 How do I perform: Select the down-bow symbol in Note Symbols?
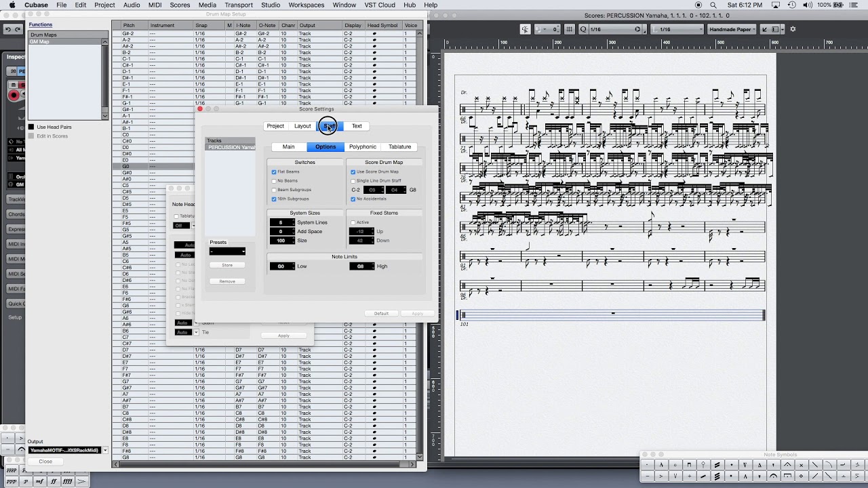pyautogui.click(x=689, y=465)
